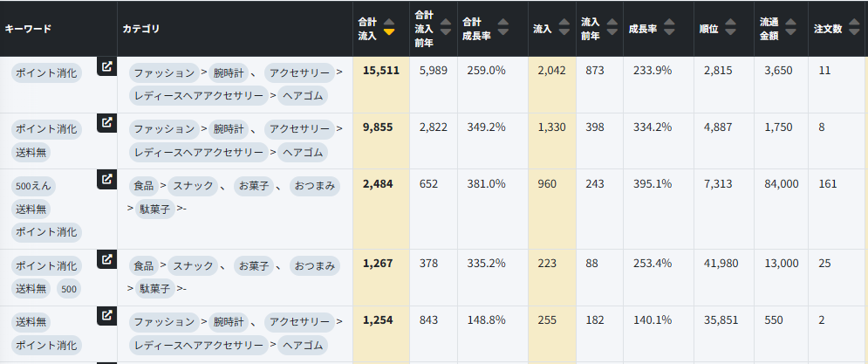Sort by 合計流入前年 using its arrows
868x364 pixels.
click(x=445, y=29)
